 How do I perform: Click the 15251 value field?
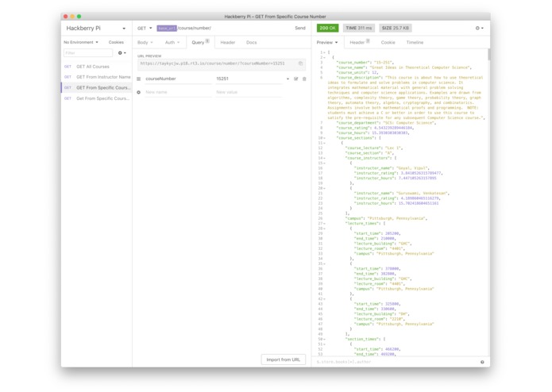(249, 79)
